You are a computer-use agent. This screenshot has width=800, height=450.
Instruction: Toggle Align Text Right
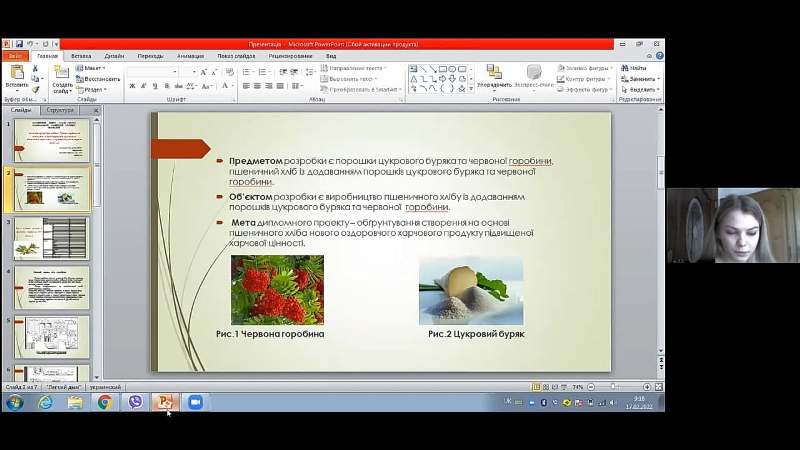tap(269, 86)
